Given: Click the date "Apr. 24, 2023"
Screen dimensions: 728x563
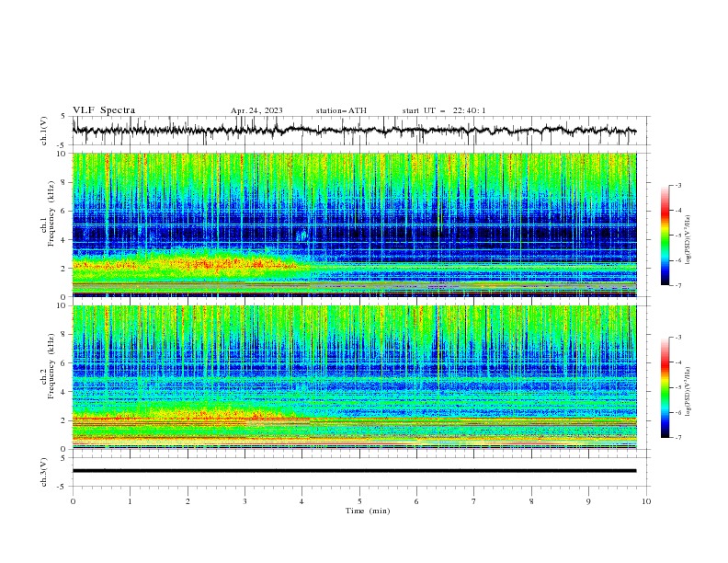Looking at the screenshot, I should pyautogui.click(x=256, y=110).
